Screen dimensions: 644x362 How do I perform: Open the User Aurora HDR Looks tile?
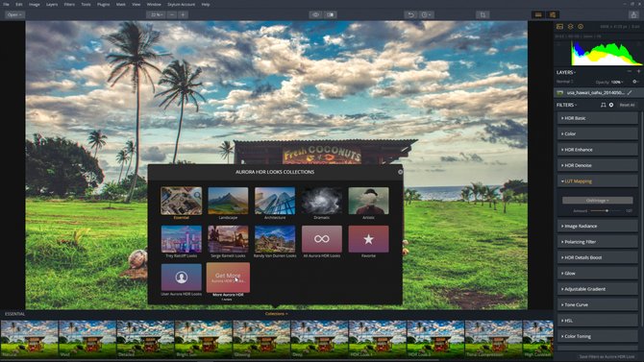tap(181, 278)
